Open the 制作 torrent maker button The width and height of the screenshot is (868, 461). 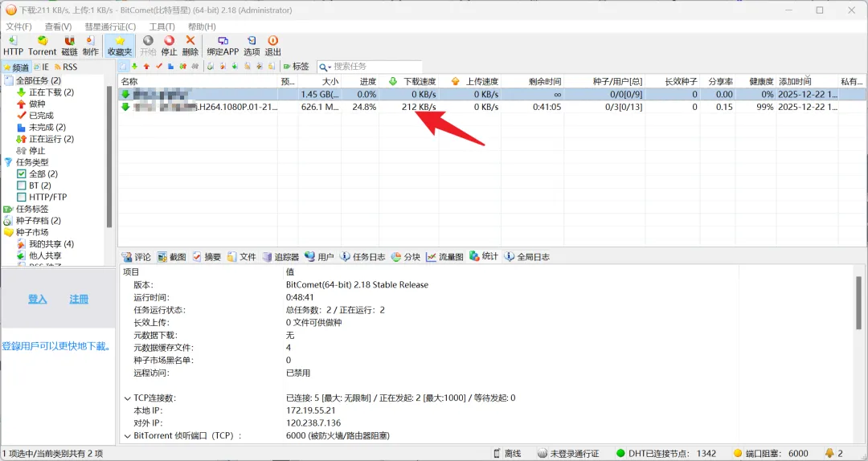tap(90, 46)
